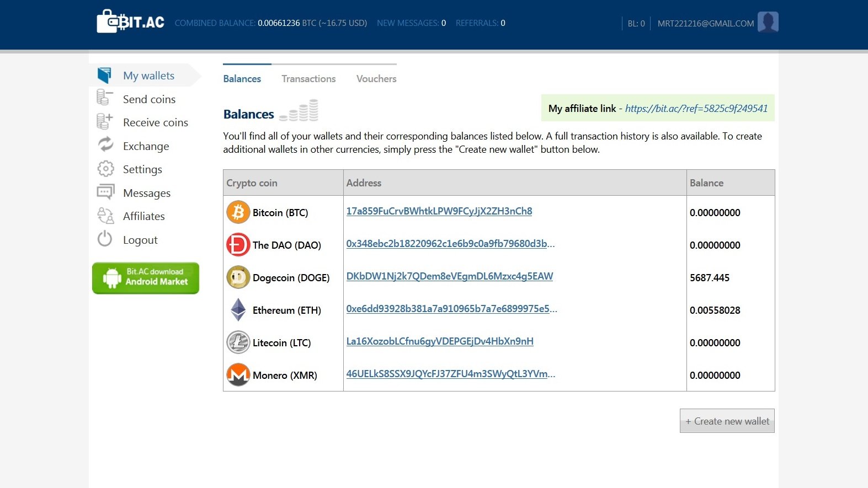This screenshot has height=488, width=868.
Task: Click The DAO coin icon
Action: pyautogui.click(x=238, y=245)
